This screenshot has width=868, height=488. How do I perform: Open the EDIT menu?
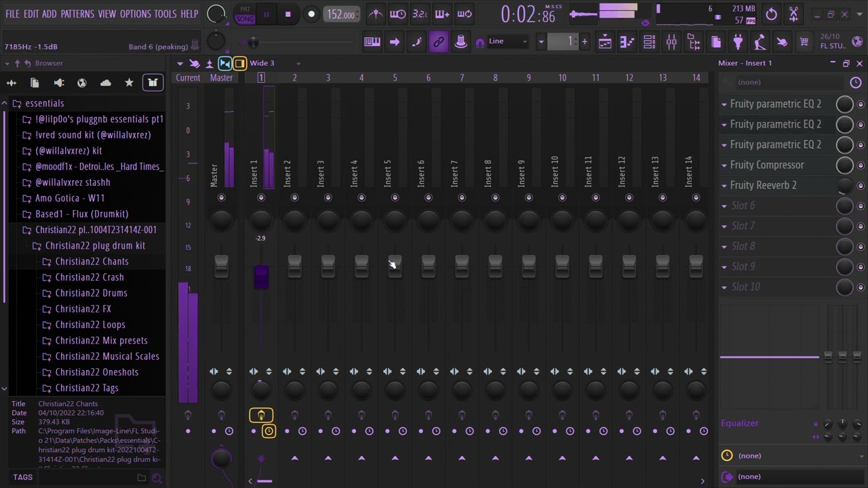pyautogui.click(x=31, y=14)
